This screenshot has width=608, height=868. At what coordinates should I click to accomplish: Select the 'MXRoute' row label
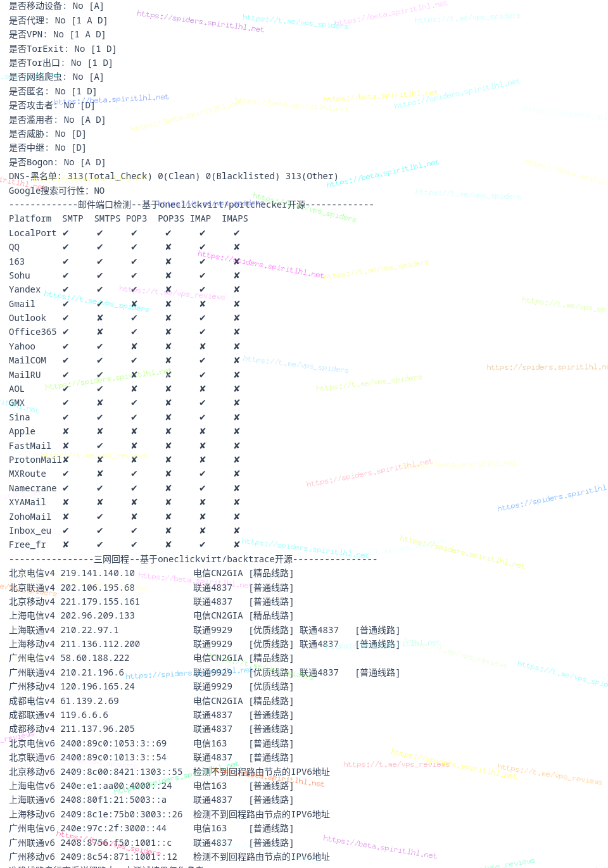click(28, 474)
